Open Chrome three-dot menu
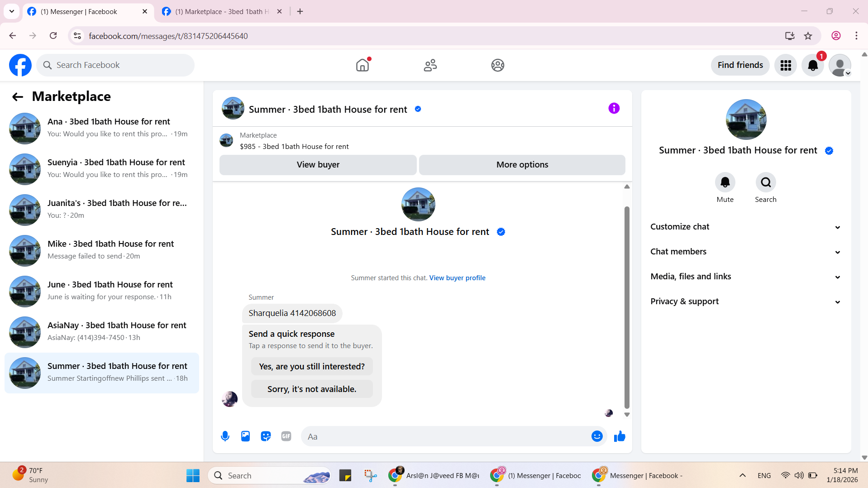This screenshot has width=868, height=488. point(856,36)
